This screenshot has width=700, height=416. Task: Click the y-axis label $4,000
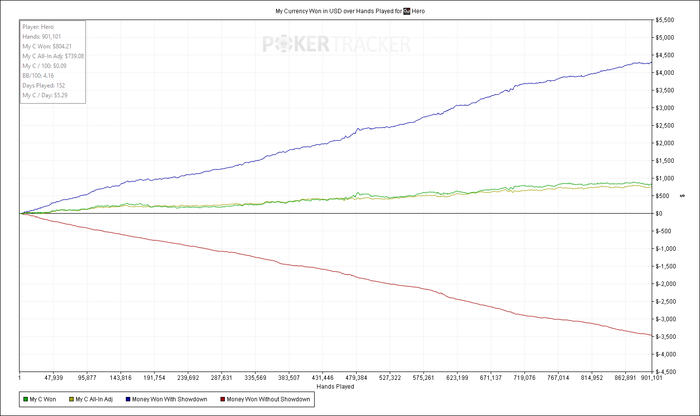pyautogui.click(x=665, y=73)
